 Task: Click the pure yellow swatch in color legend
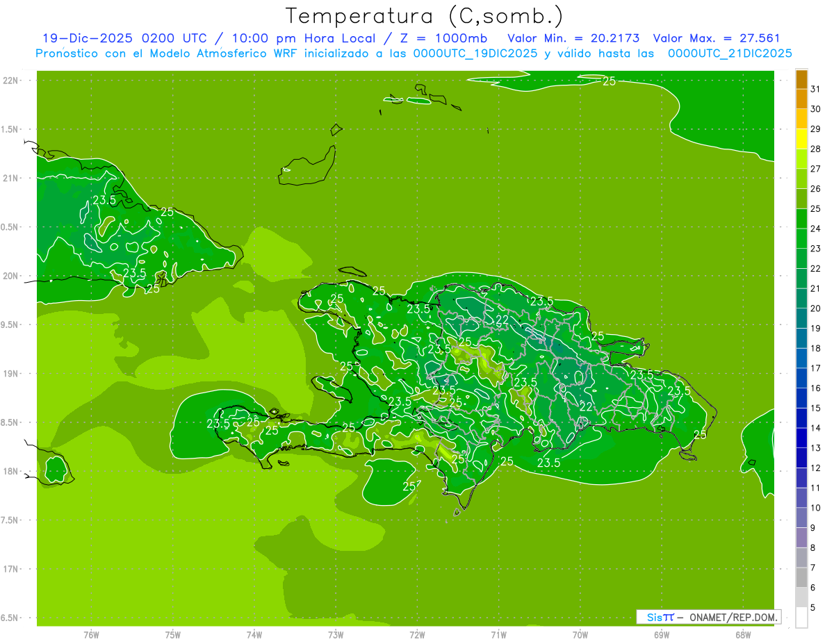801,140
